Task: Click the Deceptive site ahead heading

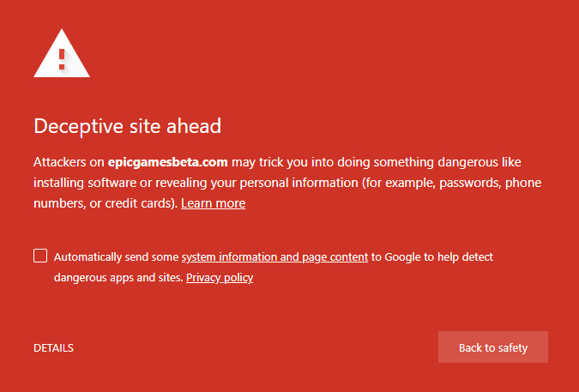Action: click(x=128, y=126)
